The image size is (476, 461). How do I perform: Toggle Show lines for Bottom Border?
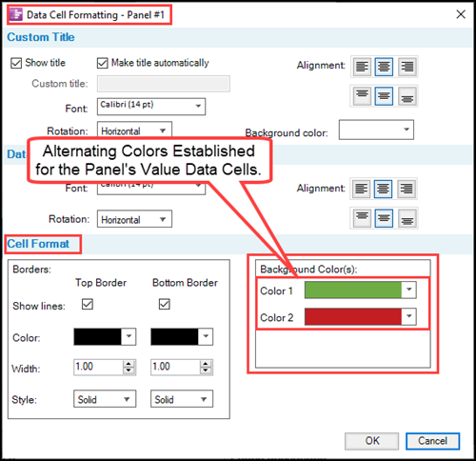coord(164,304)
